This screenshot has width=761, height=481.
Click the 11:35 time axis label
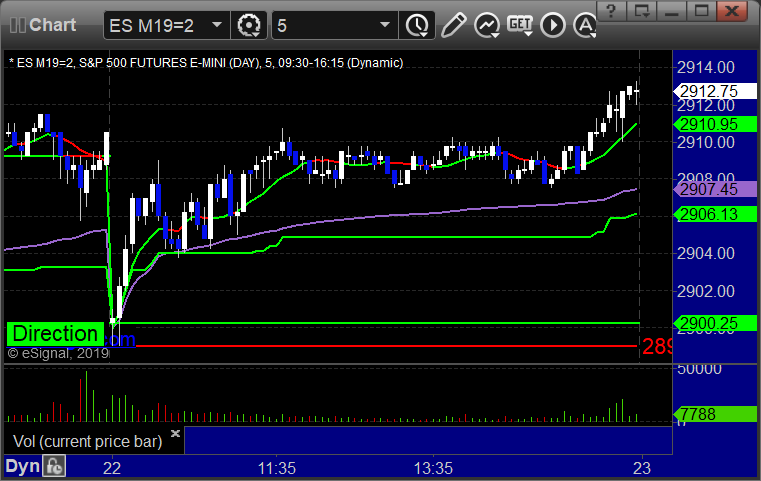[x=277, y=468]
